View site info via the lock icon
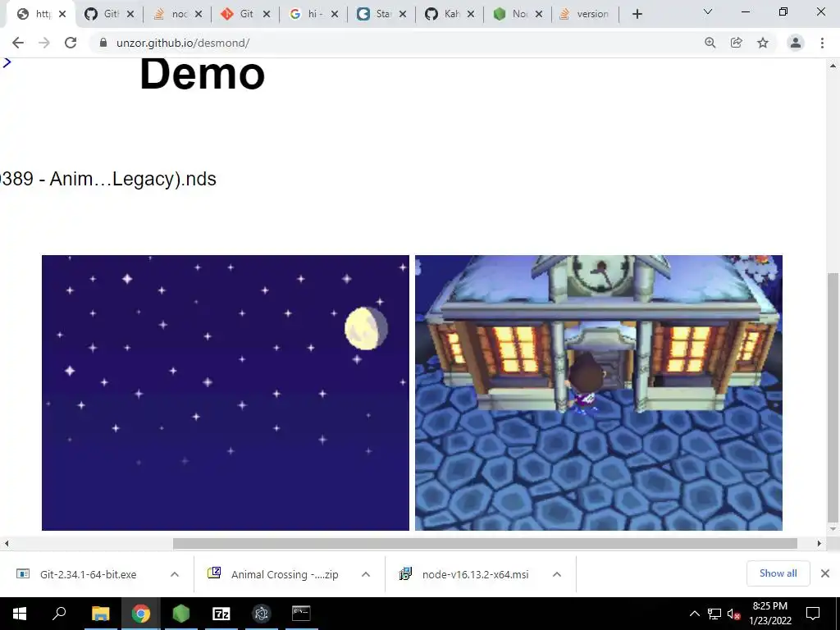Viewport: 840px width, 630px height. [103, 43]
